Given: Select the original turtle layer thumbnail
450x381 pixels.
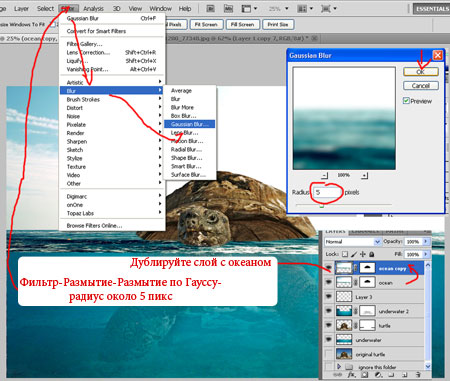Looking at the screenshot, I should tap(344, 354).
